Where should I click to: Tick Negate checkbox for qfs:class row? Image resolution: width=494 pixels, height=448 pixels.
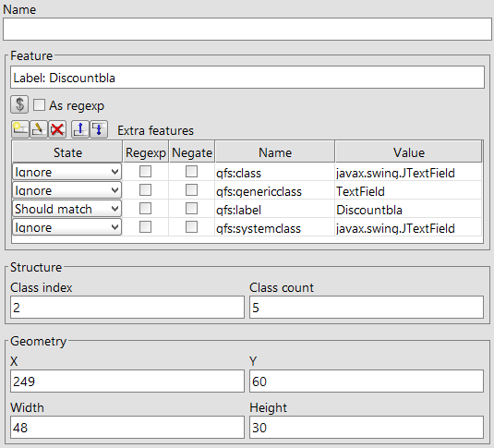(x=191, y=172)
